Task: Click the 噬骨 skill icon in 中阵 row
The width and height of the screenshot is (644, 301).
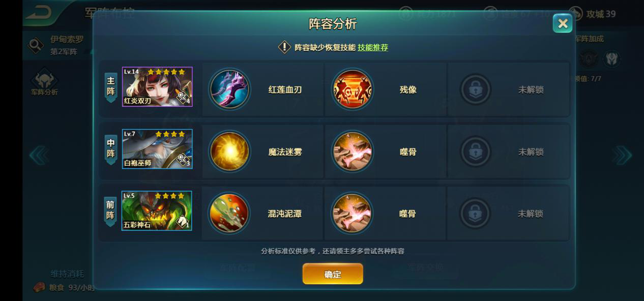Action: point(353,152)
